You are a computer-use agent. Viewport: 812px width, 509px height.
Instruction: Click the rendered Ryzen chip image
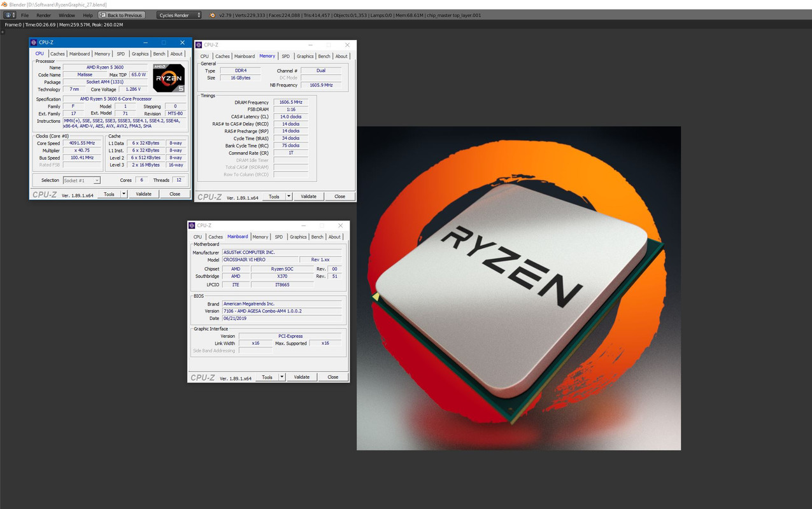point(518,288)
